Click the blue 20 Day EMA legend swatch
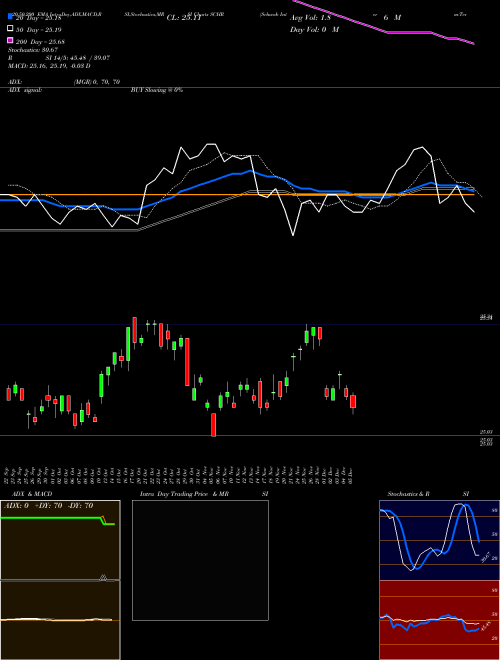The height and width of the screenshot is (660, 500). (x=10, y=17)
